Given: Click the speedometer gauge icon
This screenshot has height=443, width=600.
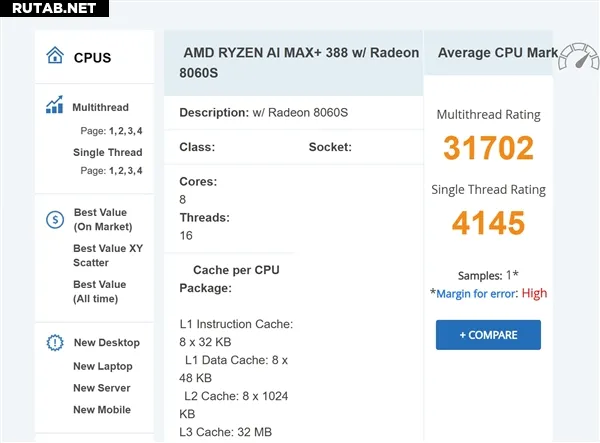Looking at the screenshot, I should (x=579, y=57).
